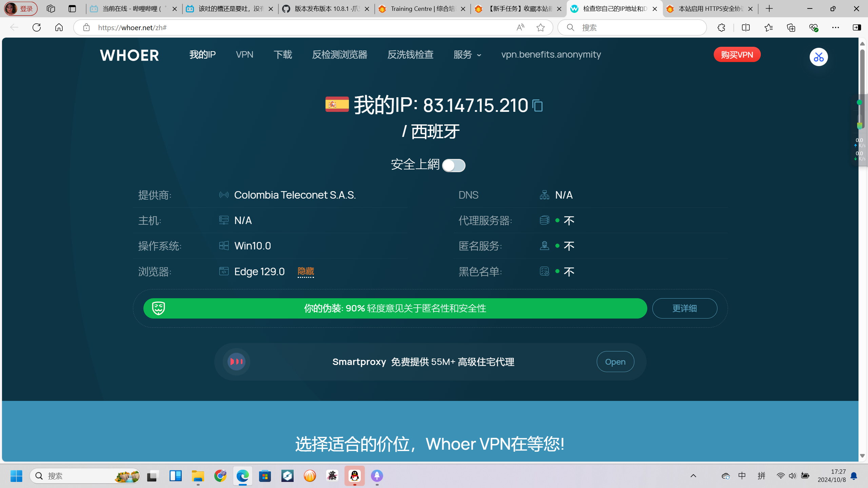Open 反洗钱检查 nav item
The width and height of the screenshot is (868, 488).
[410, 55]
